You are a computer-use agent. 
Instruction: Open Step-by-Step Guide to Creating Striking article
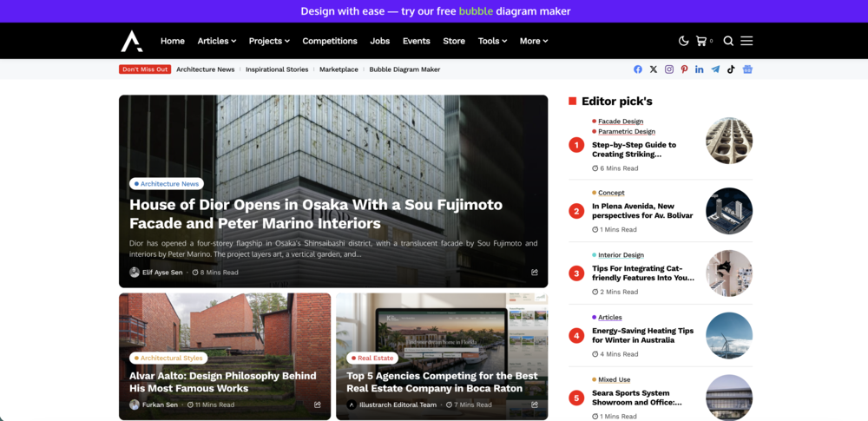634,149
